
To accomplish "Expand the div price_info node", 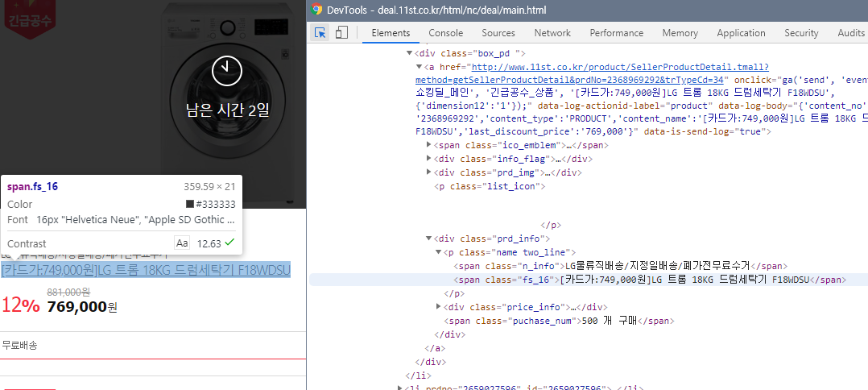I will pyautogui.click(x=438, y=306).
